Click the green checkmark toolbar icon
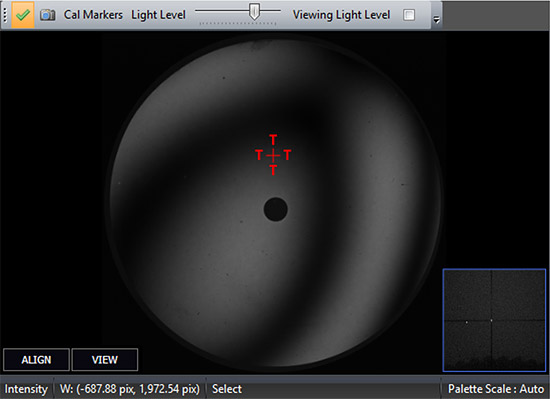550x399 pixels. click(23, 15)
